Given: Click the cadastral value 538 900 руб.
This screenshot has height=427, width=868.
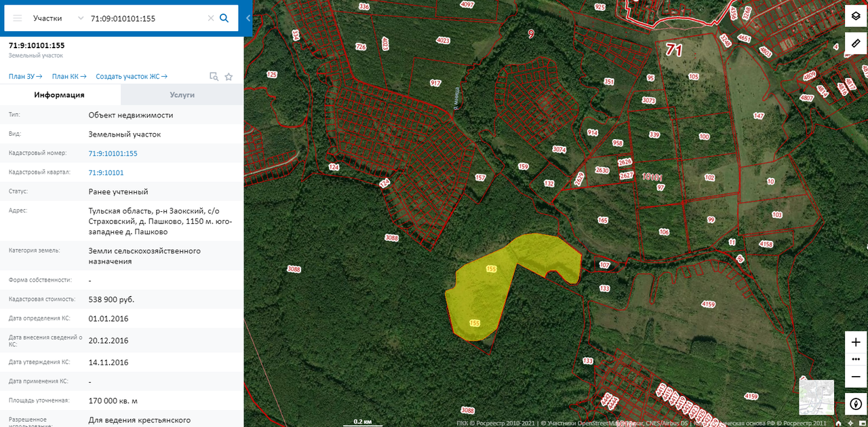Looking at the screenshot, I should click(112, 299).
